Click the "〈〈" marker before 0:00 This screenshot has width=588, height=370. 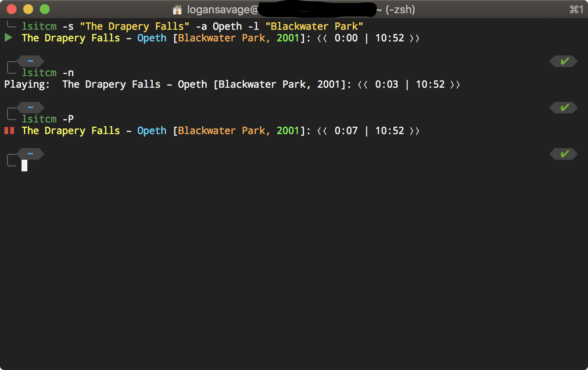pyautogui.click(x=323, y=38)
